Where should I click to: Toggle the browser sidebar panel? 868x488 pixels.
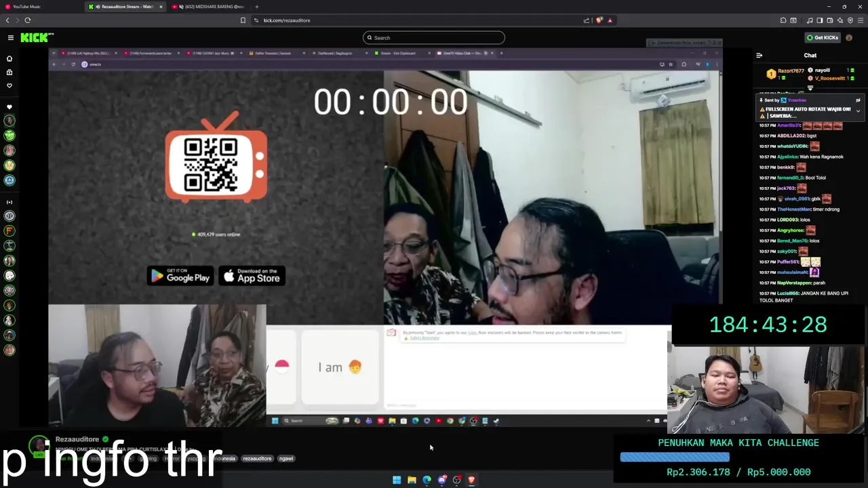point(819,20)
